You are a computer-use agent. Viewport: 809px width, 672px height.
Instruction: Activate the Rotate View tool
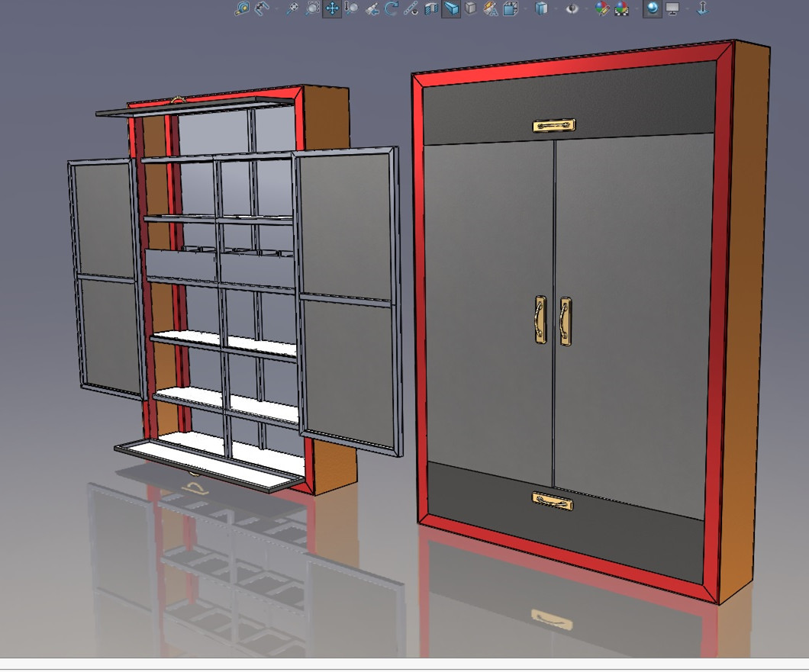point(391,8)
